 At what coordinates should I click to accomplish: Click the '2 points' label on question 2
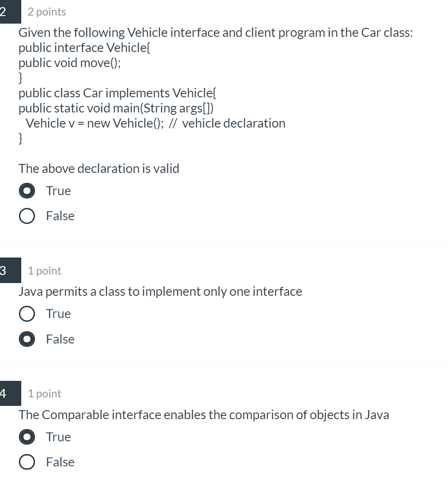(x=46, y=12)
